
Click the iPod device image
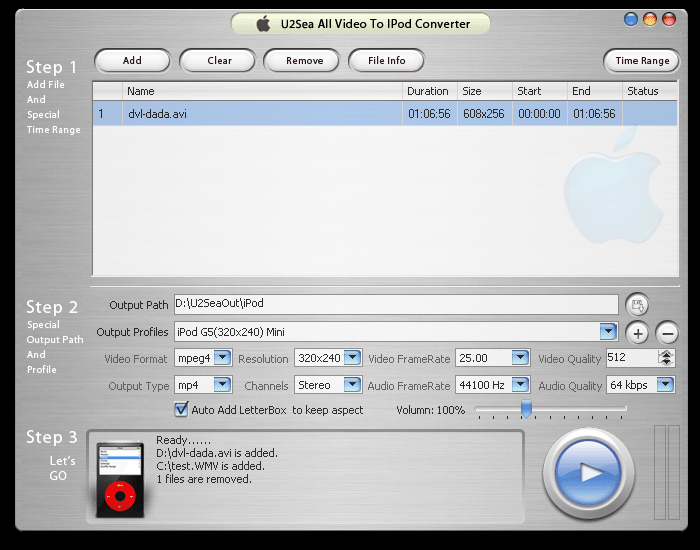120,479
